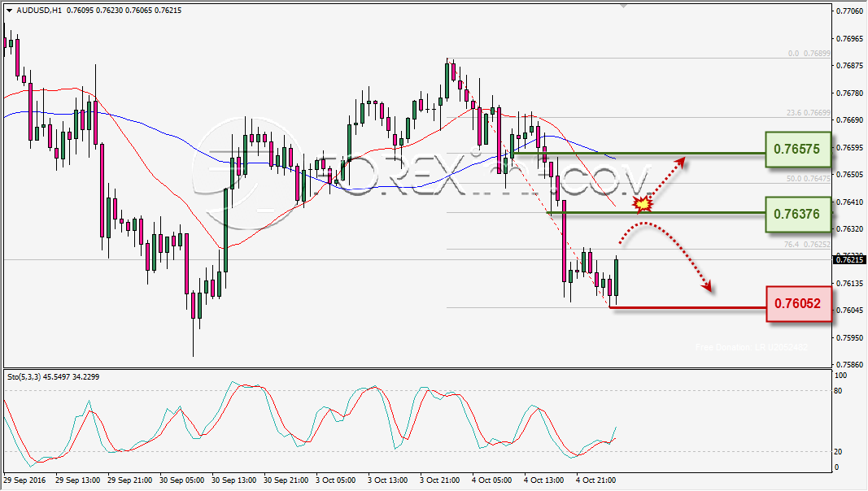The height and width of the screenshot is (491, 868).
Task: Click the 4 Oct 21:00 time label
Action: click(596, 480)
